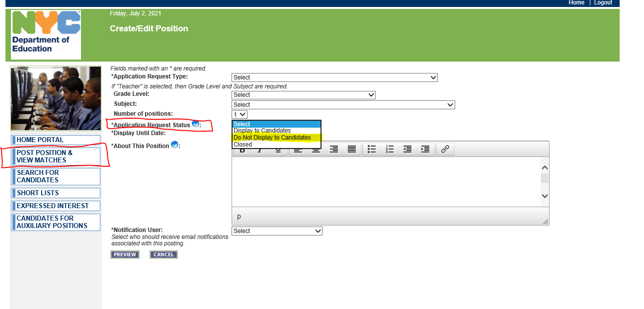Select the align center icon
The height and width of the screenshot is (309, 644).
click(x=316, y=149)
